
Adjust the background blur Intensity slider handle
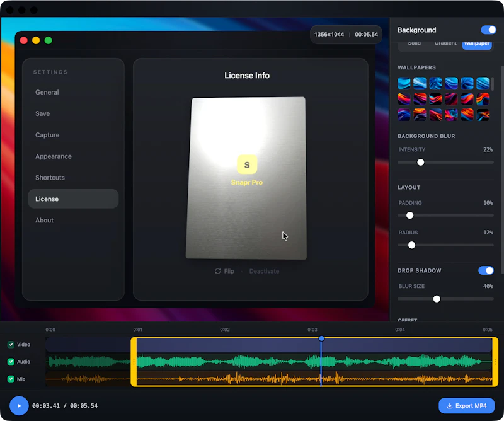pyautogui.click(x=420, y=163)
